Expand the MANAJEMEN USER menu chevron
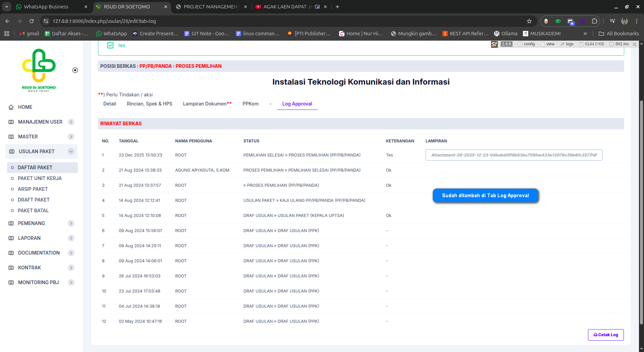Image resolution: width=644 pixels, height=352 pixels. [71, 122]
